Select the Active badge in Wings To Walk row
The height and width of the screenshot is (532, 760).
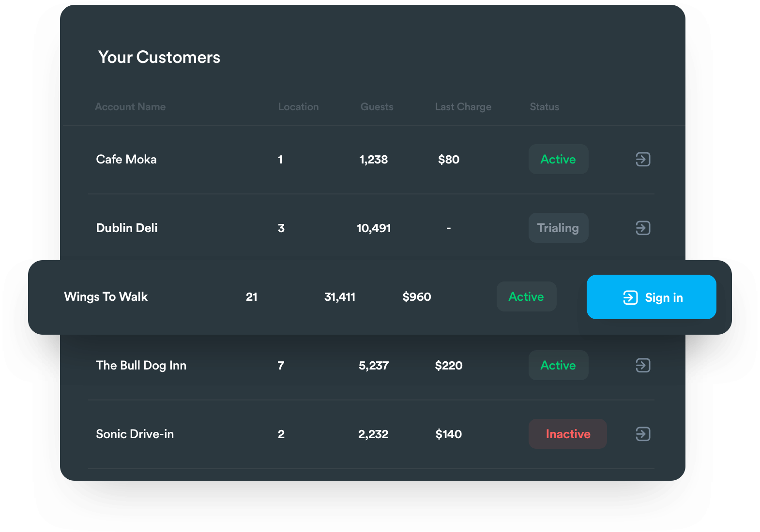[x=526, y=296]
